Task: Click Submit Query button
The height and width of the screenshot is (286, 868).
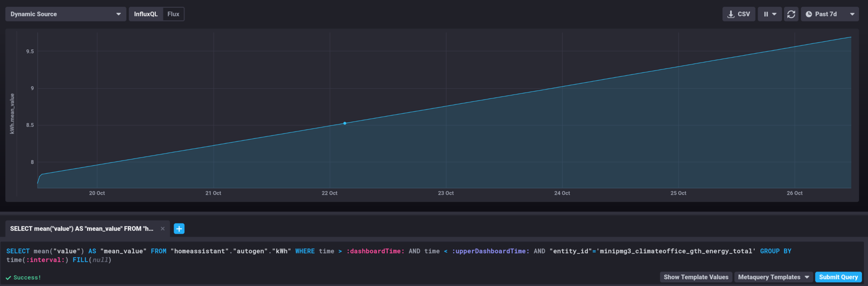Action: pos(838,277)
